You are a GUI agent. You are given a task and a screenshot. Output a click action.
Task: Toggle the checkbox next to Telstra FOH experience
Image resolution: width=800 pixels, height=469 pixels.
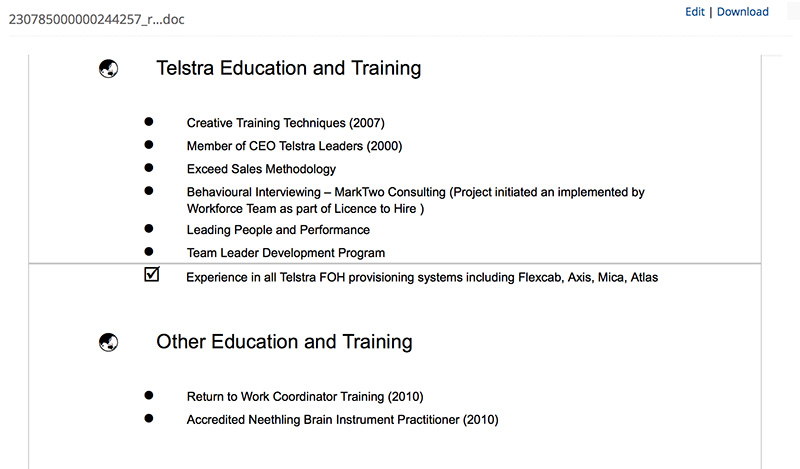[152, 275]
